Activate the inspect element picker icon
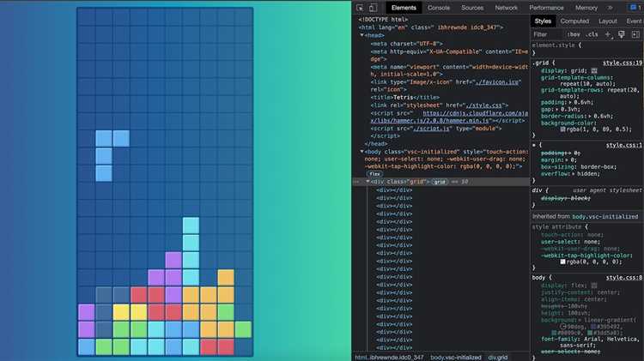Viewport: 644px width, 361px height. (x=360, y=8)
